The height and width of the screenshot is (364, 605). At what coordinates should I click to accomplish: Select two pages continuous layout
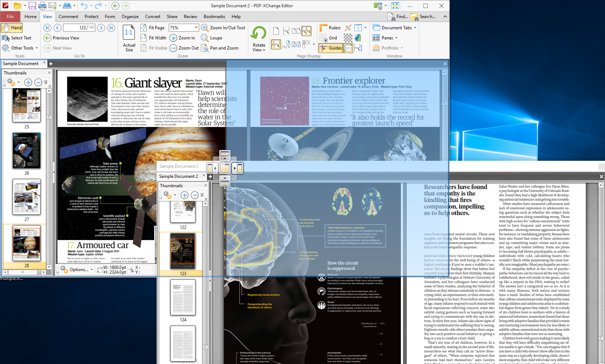point(306,31)
